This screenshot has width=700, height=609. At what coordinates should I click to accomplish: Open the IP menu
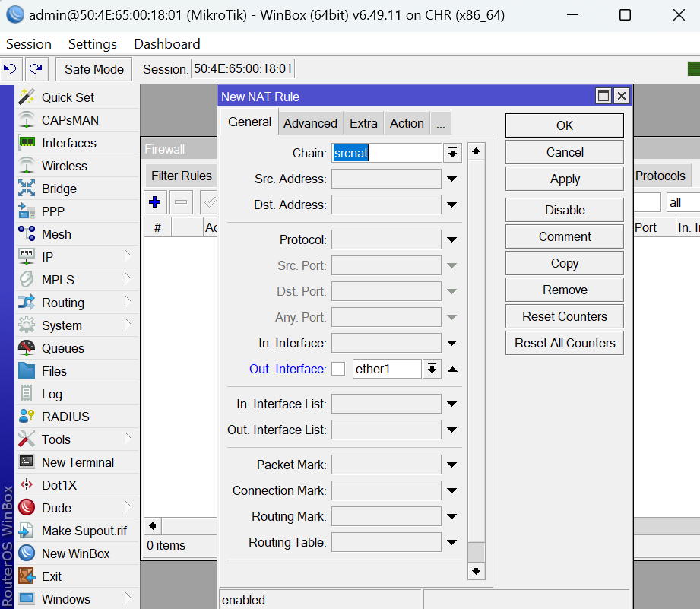coord(77,257)
